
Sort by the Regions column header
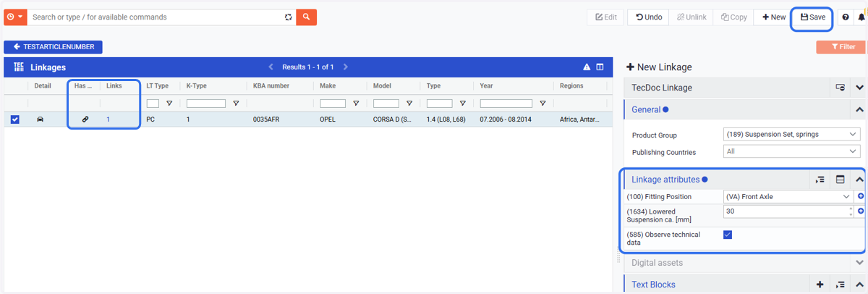coord(571,85)
